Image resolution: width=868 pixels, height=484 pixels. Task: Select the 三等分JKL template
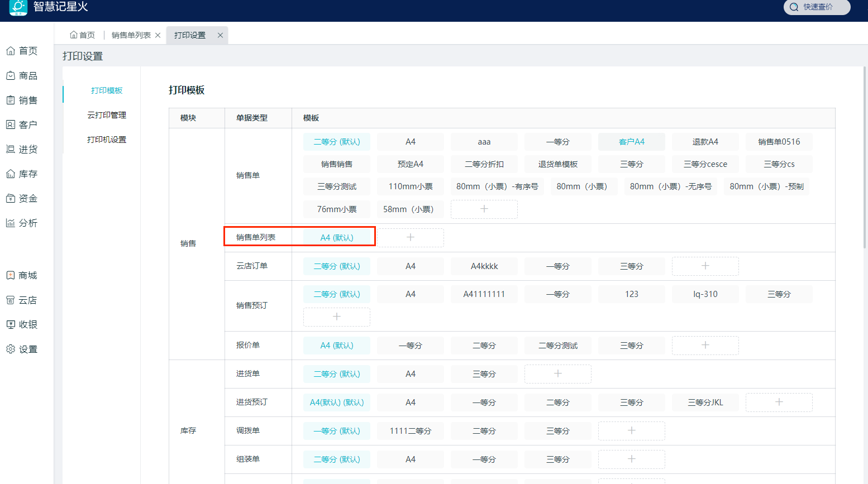(705, 402)
